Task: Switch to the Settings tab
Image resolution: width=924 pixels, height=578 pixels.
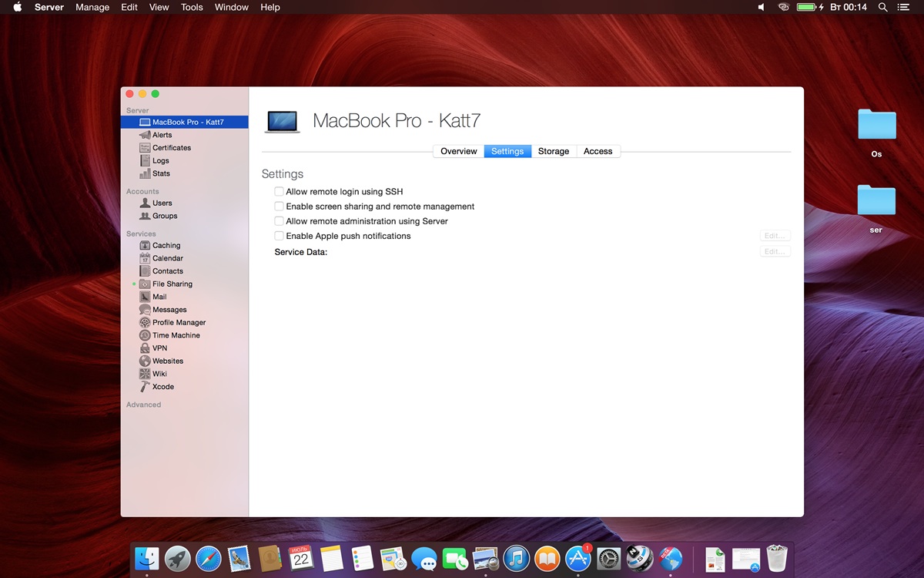Action: pos(507,151)
